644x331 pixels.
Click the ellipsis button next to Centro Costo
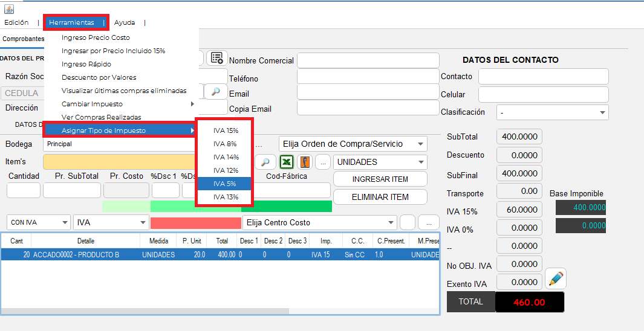coord(429,223)
